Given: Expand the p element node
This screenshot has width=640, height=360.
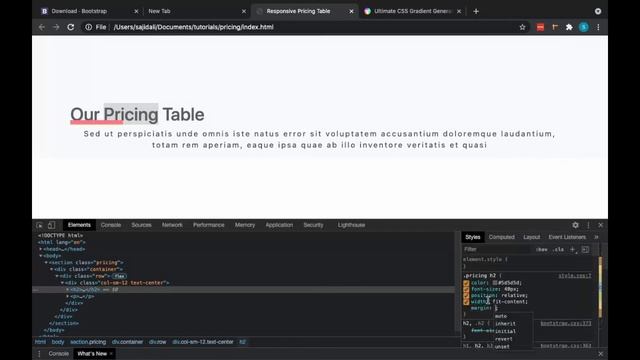Looking at the screenshot, I should pos(68,296).
